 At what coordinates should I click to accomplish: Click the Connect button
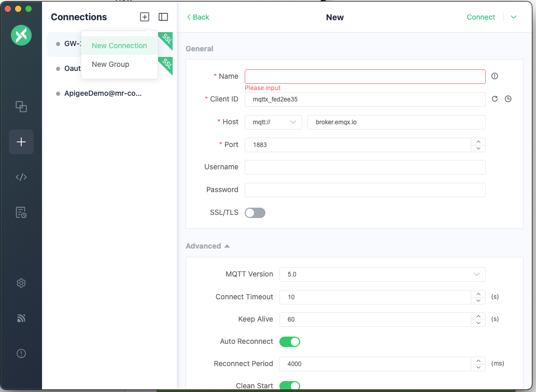(481, 17)
